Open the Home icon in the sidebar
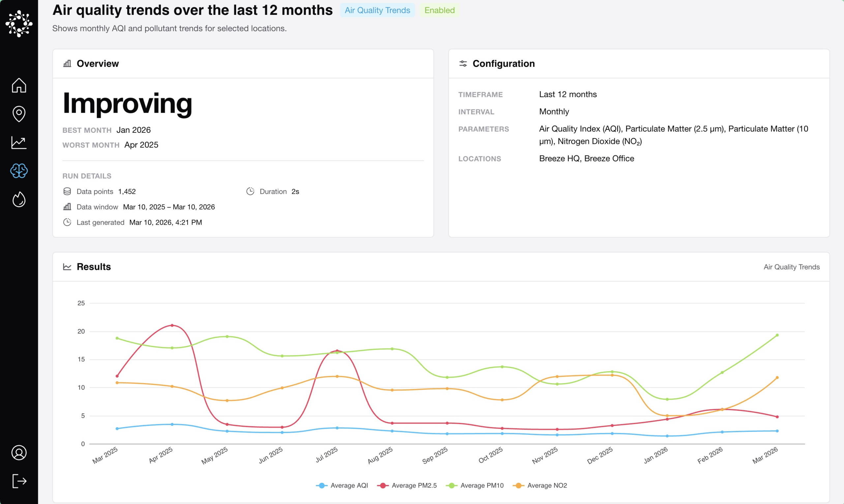 pos(19,85)
